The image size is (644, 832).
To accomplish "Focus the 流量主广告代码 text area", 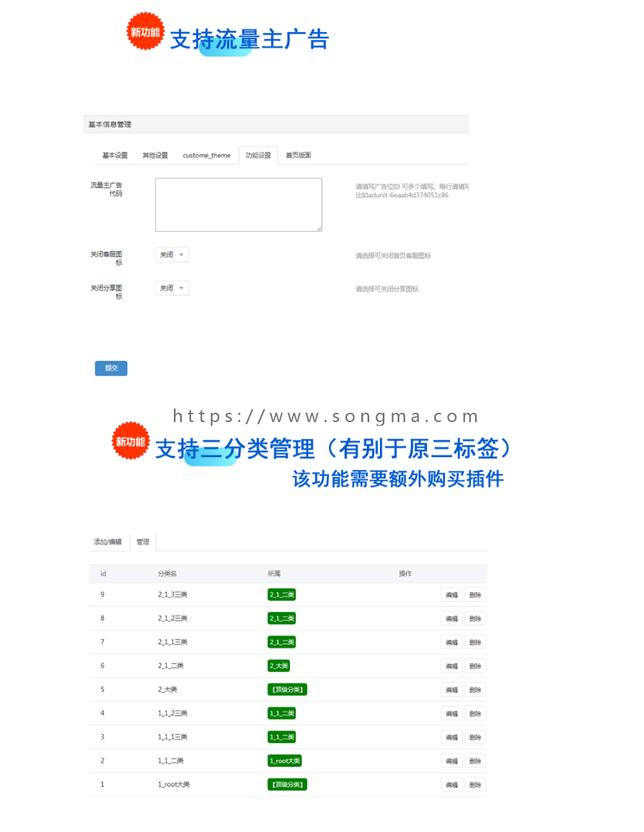I will tap(238, 205).
